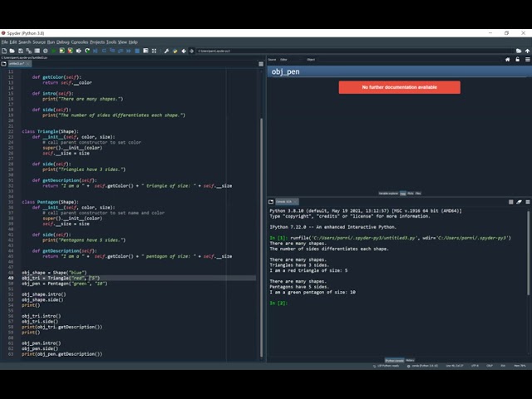This screenshot has width=532, height=399.
Task: Re-run the last script icon
Action: pos(87,51)
